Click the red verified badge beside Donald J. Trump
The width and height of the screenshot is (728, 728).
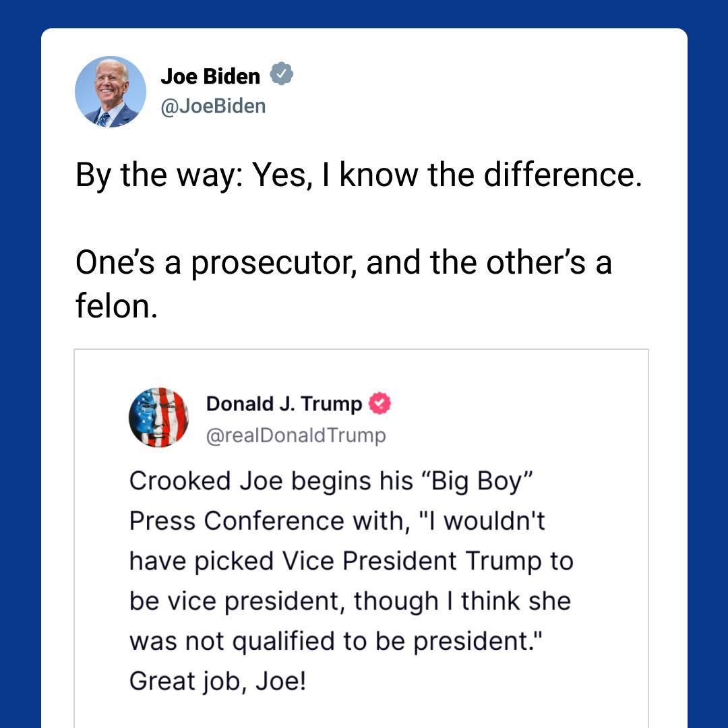coord(380,404)
